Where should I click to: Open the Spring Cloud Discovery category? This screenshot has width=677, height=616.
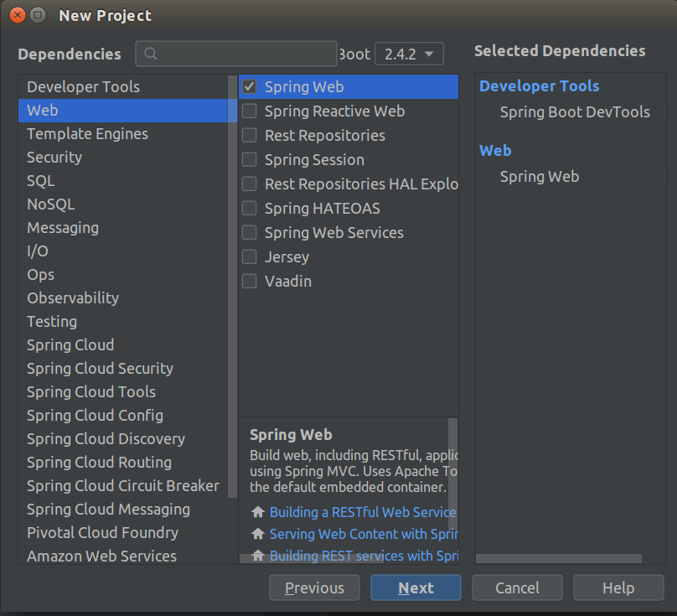[x=106, y=438]
